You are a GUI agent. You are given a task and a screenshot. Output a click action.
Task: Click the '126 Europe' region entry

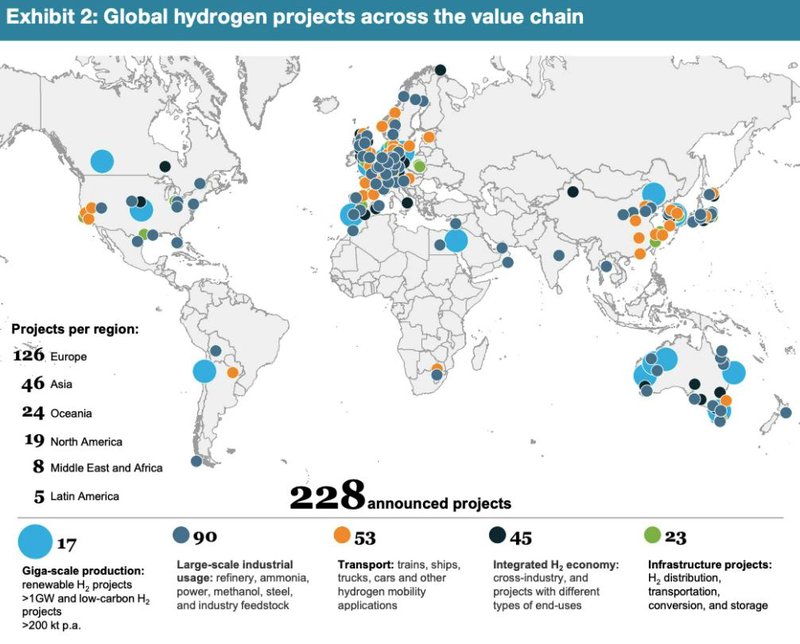(x=49, y=355)
